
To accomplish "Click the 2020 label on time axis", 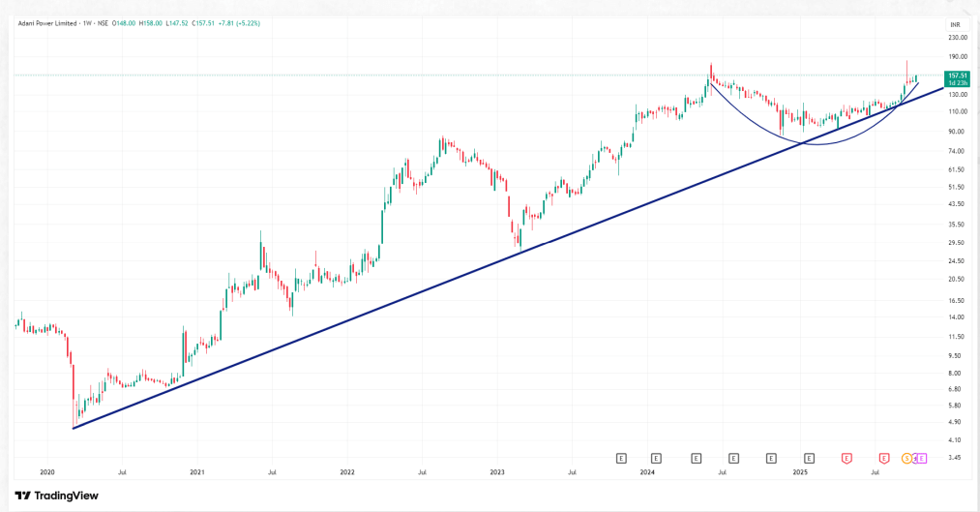I will pos(47,472).
